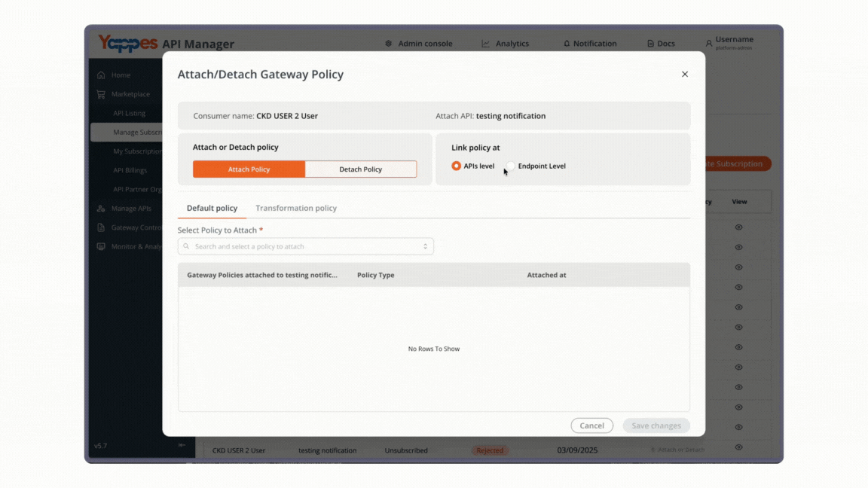868x488 pixels.
Task: Select the APIs level radio button
Action: tap(456, 166)
